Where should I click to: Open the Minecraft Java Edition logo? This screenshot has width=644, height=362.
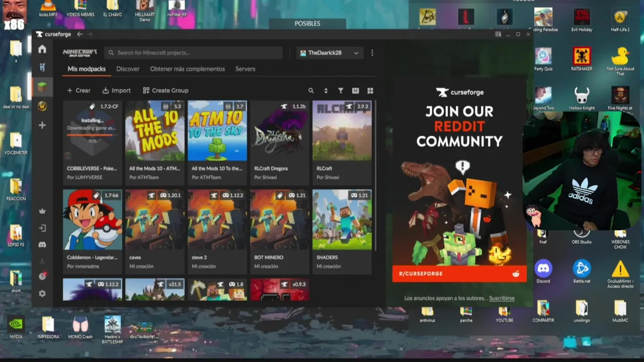tap(80, 53)
